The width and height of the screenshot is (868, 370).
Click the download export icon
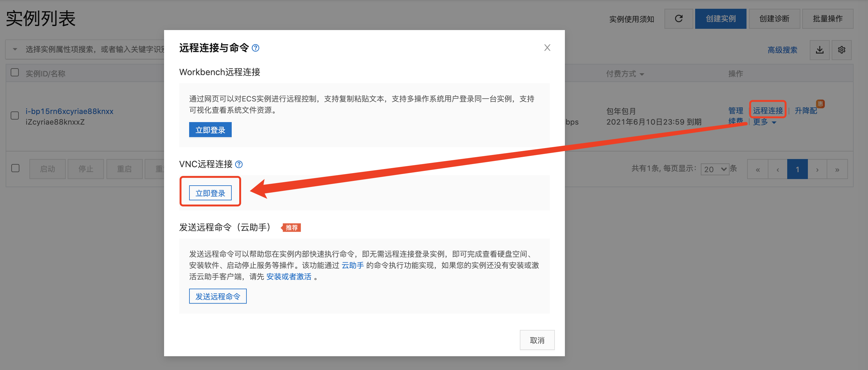point(819,50)
